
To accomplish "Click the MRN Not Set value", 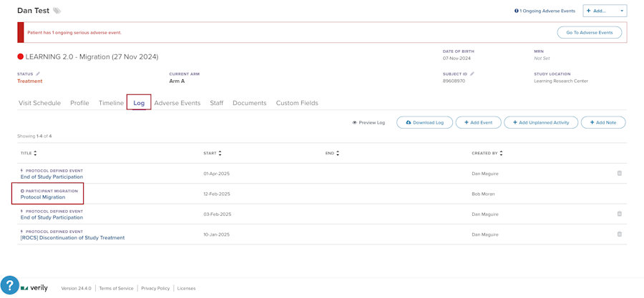I will pyautogui.click(x=542, y=58).
